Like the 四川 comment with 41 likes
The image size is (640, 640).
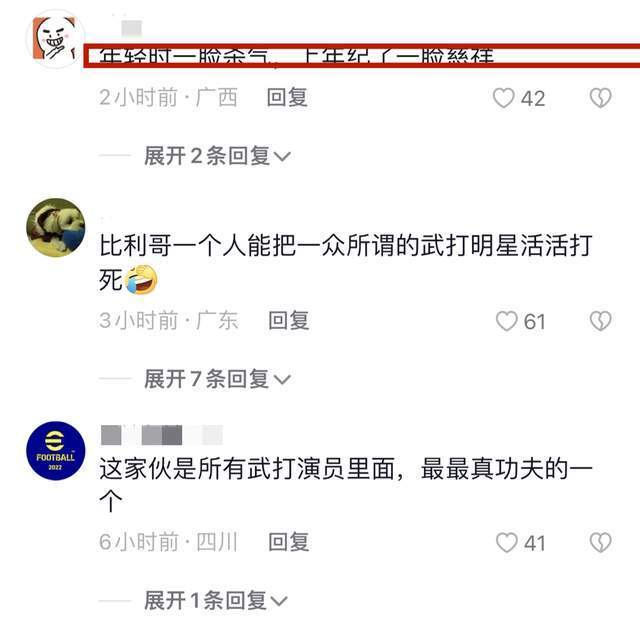coord(507,543)
